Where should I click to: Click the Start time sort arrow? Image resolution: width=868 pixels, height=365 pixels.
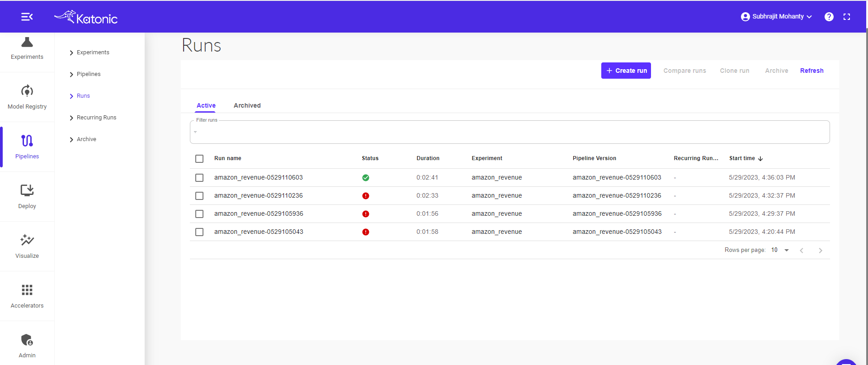click(760, 159)
